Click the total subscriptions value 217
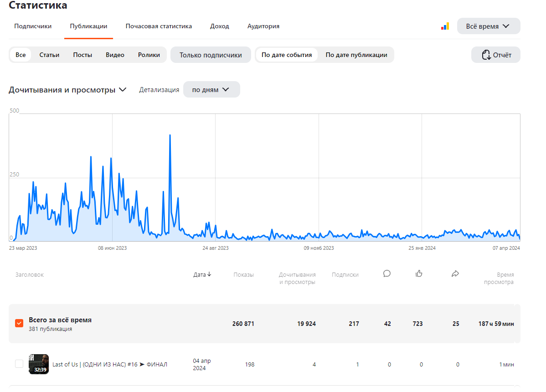This screenshot has width=546, height=392. tap(354, 324)
